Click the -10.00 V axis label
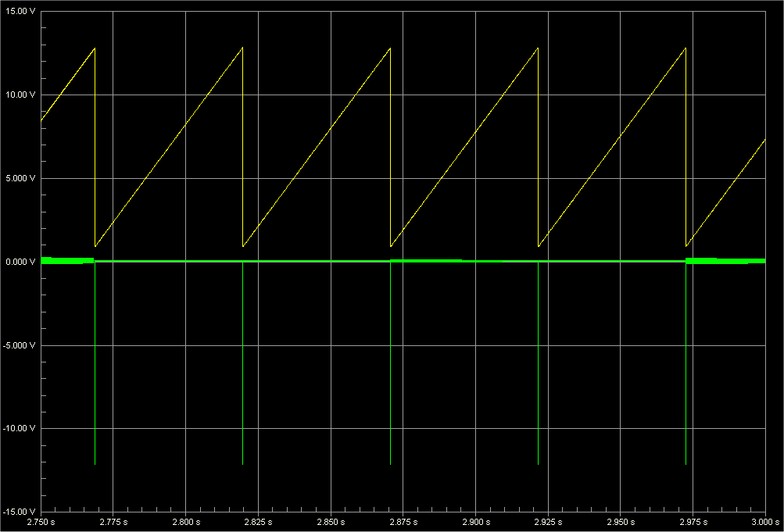Viewport: 784px width, 532px height. tap(19, 429)
